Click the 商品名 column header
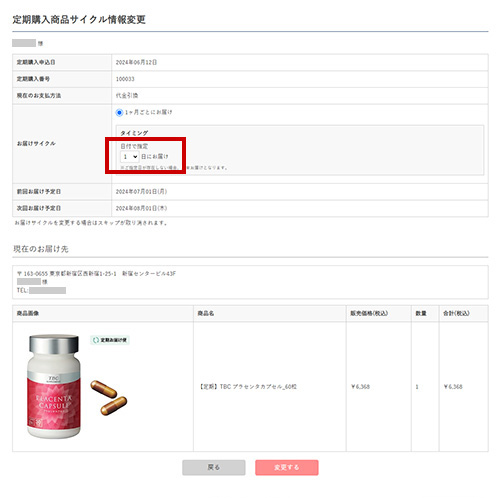 point(206,313)
